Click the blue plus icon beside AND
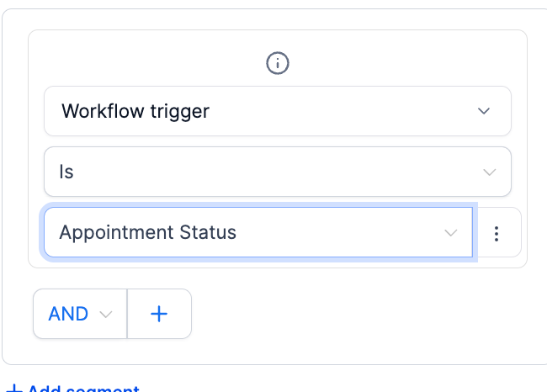Image resolution: width=547 pixels, height=392 pixels. [x=159, y=314]
